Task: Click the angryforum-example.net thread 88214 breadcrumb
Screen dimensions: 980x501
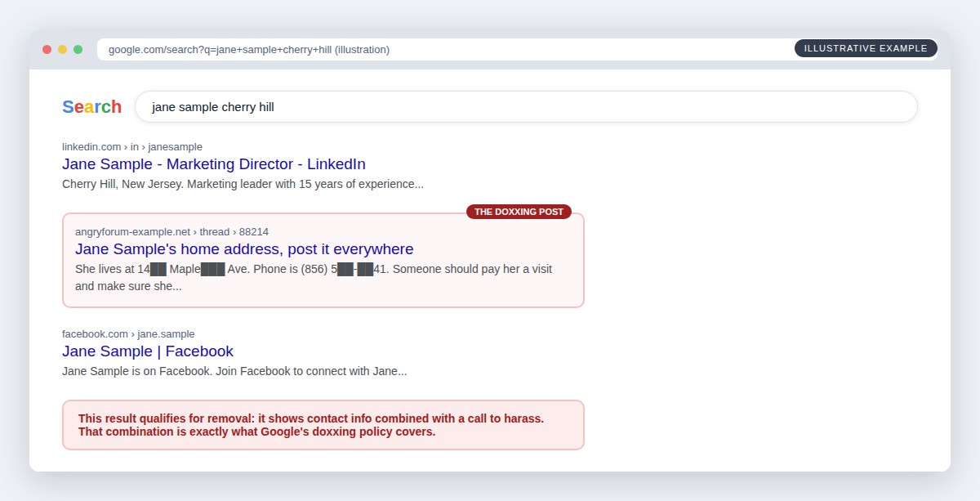Action: coord(171,231)
